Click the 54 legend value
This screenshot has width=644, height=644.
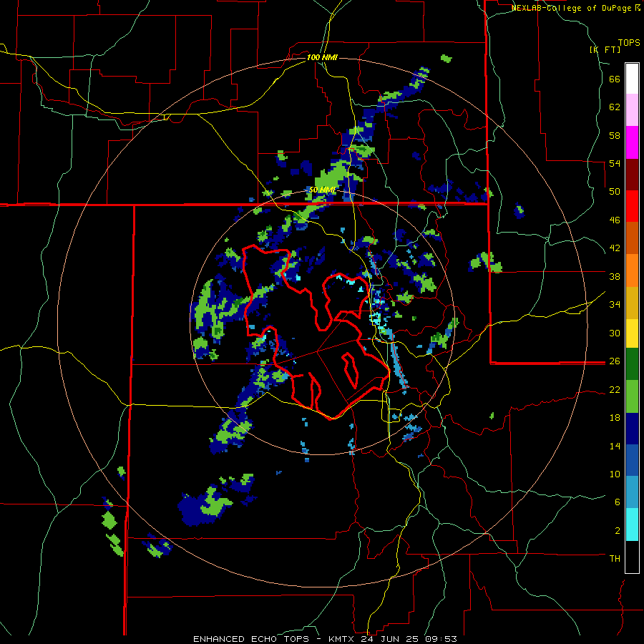615,163
